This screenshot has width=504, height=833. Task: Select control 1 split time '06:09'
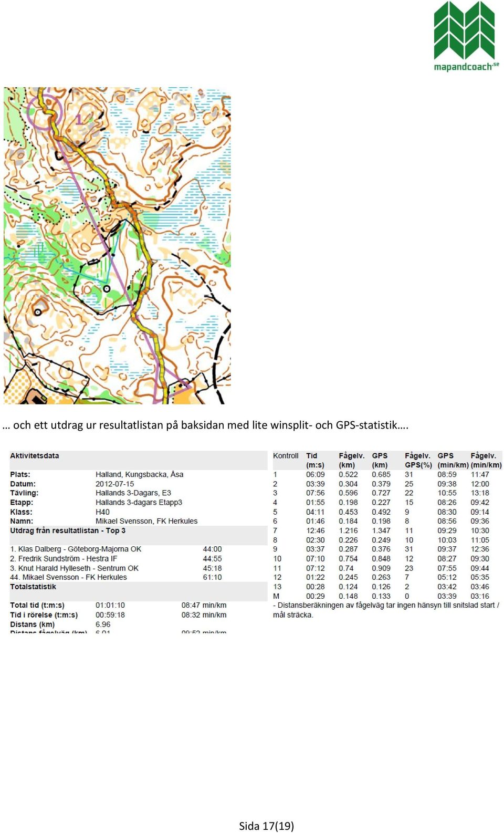coord(316,474)
